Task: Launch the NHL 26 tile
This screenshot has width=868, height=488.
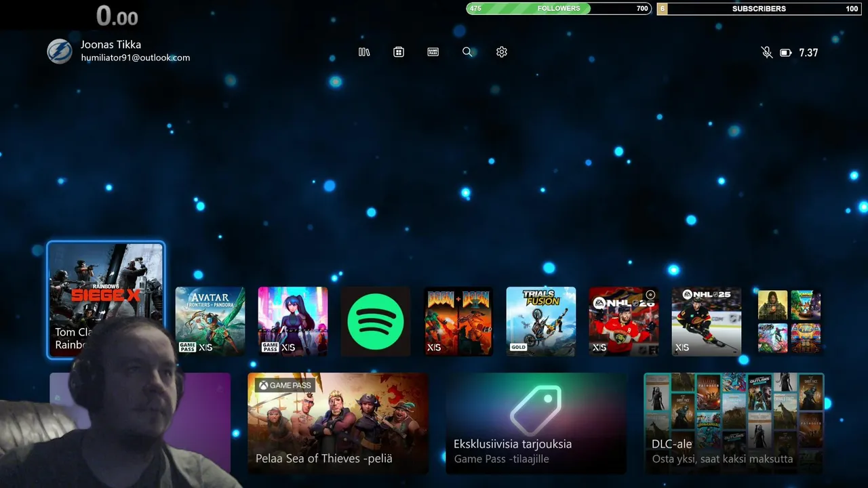Action: click(x=624, y=321)
